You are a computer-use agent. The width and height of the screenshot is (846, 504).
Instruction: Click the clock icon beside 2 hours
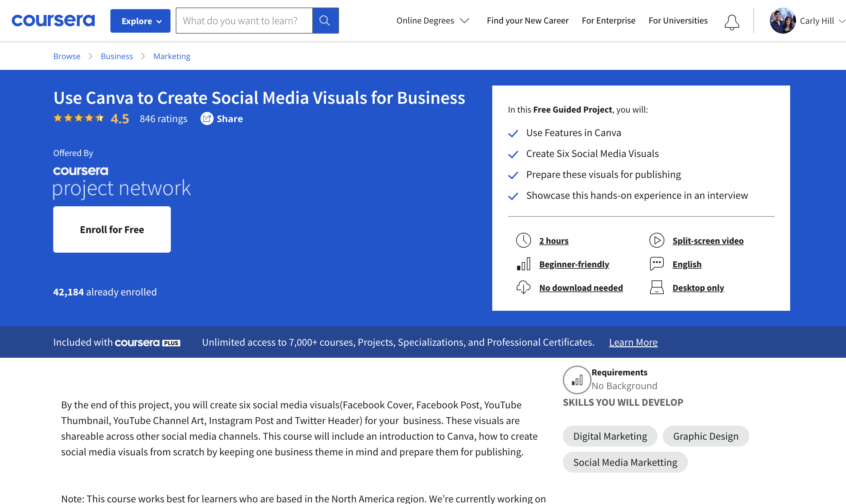tap(523, 241)
